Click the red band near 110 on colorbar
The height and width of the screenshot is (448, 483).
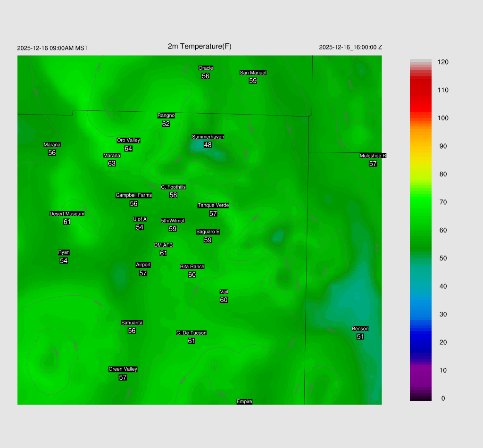pos(421,90)
